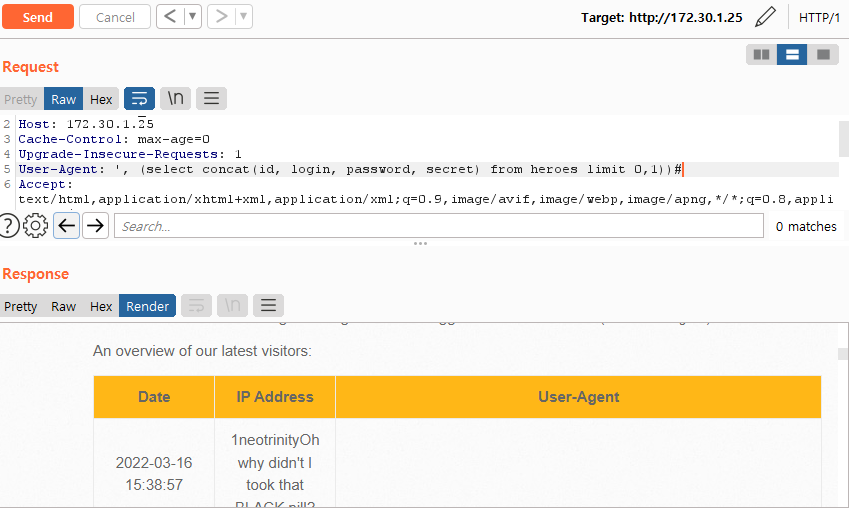This screenshot has height=508, width=849.
Task: Select the response Hex tab
Action: pyautogui.click(x=101, y=306)
